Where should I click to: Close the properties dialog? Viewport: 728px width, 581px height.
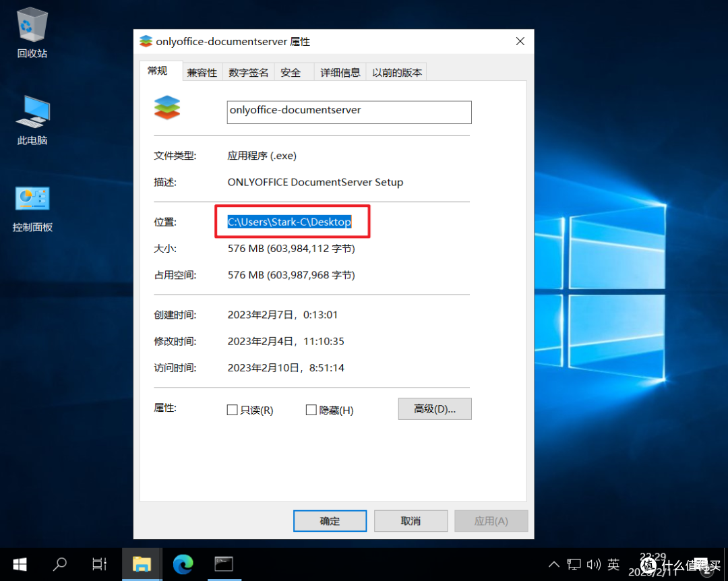coord(520,41)
